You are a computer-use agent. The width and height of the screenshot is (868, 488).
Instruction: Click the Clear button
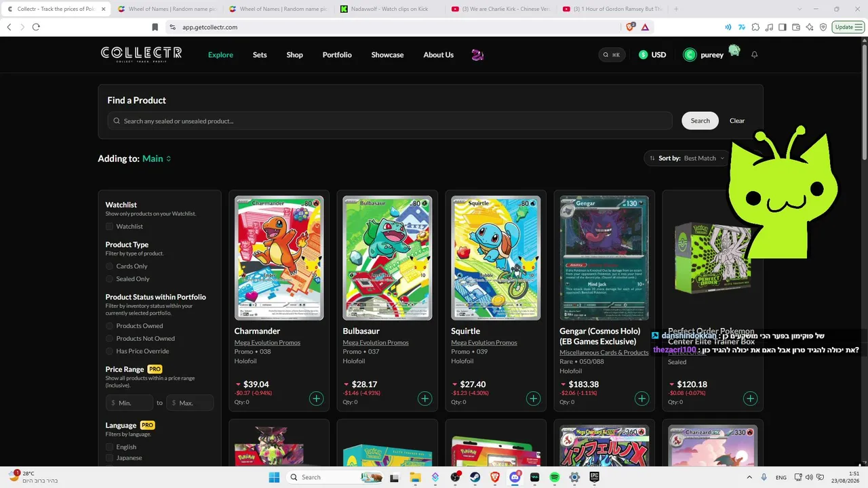point(737,121)
